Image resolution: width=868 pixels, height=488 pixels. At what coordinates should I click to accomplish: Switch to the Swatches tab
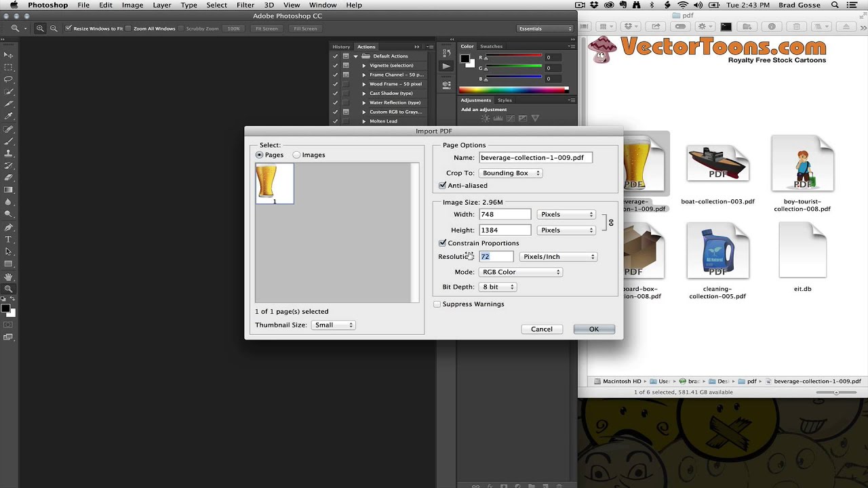(x=491, y=46)
